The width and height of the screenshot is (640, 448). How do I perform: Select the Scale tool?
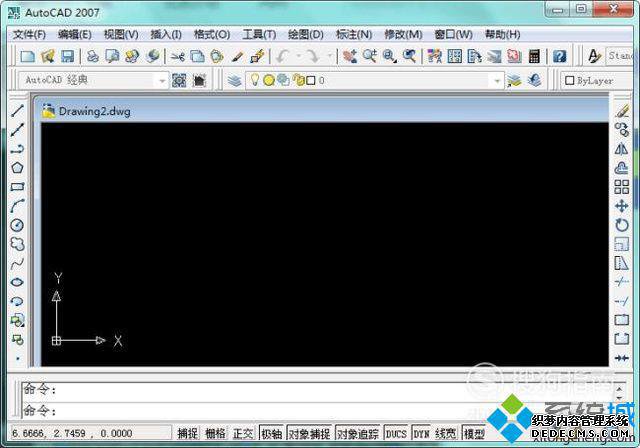[x=622, y=244]
